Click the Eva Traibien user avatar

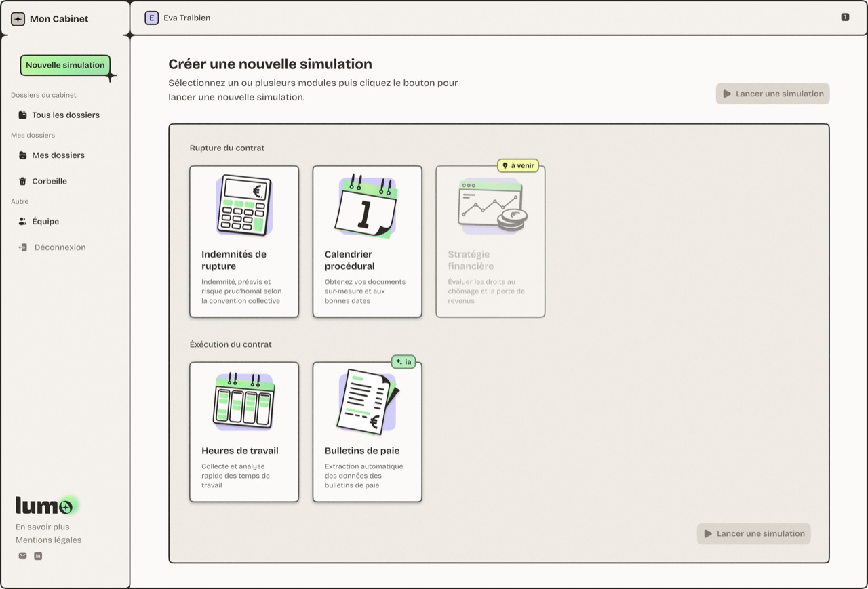[x=151, y=18]
